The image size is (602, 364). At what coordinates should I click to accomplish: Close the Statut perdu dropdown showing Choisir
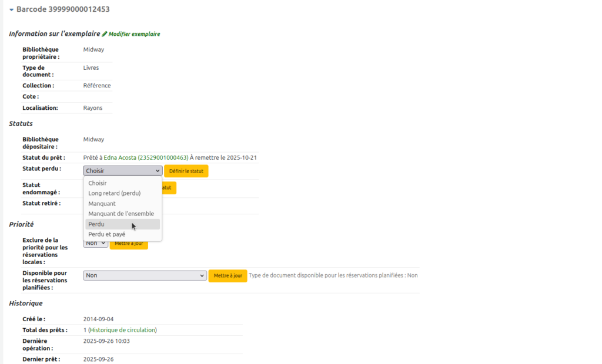[122, 171]
